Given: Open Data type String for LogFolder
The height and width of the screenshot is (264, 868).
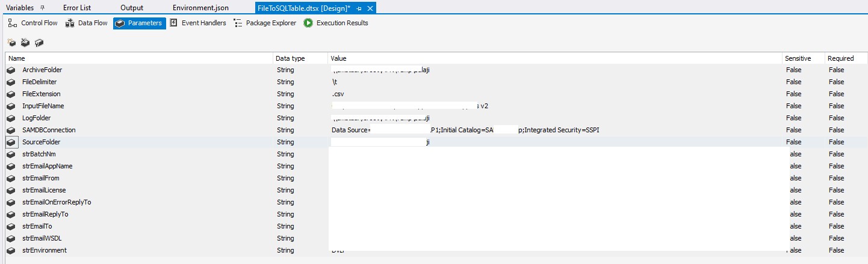Looking at the screenshot, I should (x=285, y=118).
